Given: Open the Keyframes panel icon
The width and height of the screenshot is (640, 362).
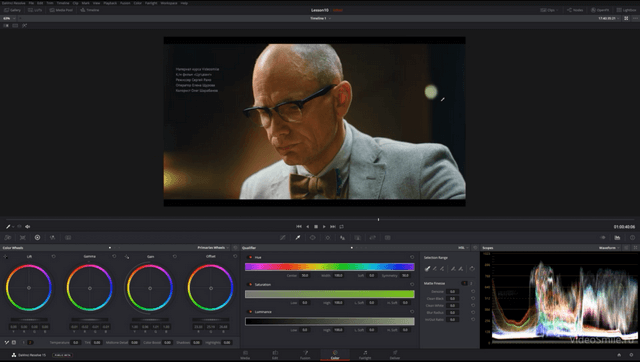Looking at the screenshot, I should pyautogui.click(x=602, y=238).
